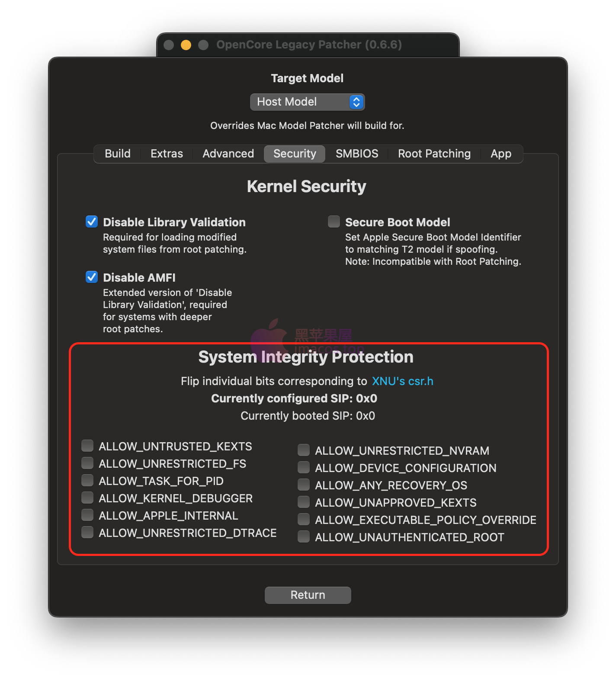Switch to the Extras tab
The height and width of the screenshot is (681, 616).
click(x=167, y=154)
